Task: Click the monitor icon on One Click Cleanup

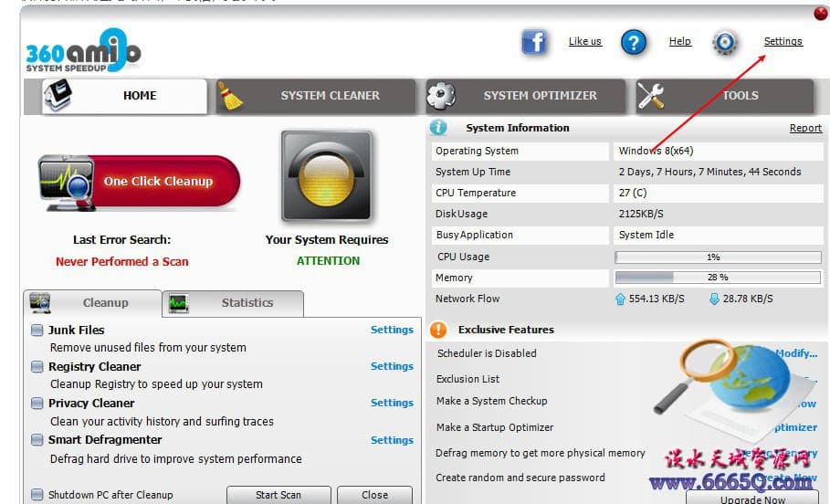Action: pos(66,183)
